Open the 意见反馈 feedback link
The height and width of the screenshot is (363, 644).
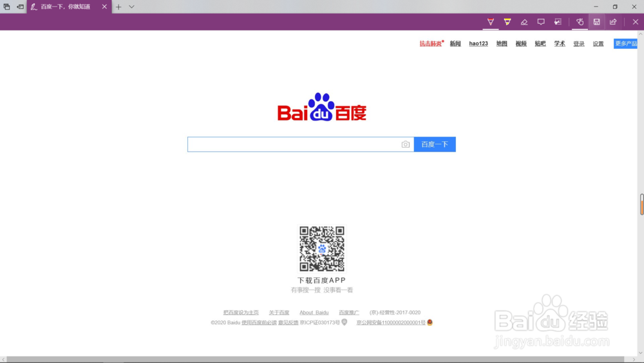click(289, 323)
